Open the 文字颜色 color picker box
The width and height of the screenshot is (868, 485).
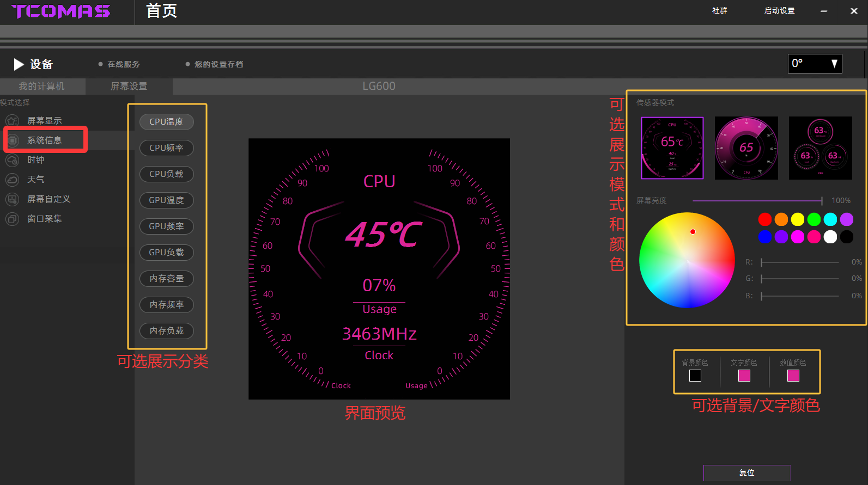pyautogui.click(x=744, y=376)
